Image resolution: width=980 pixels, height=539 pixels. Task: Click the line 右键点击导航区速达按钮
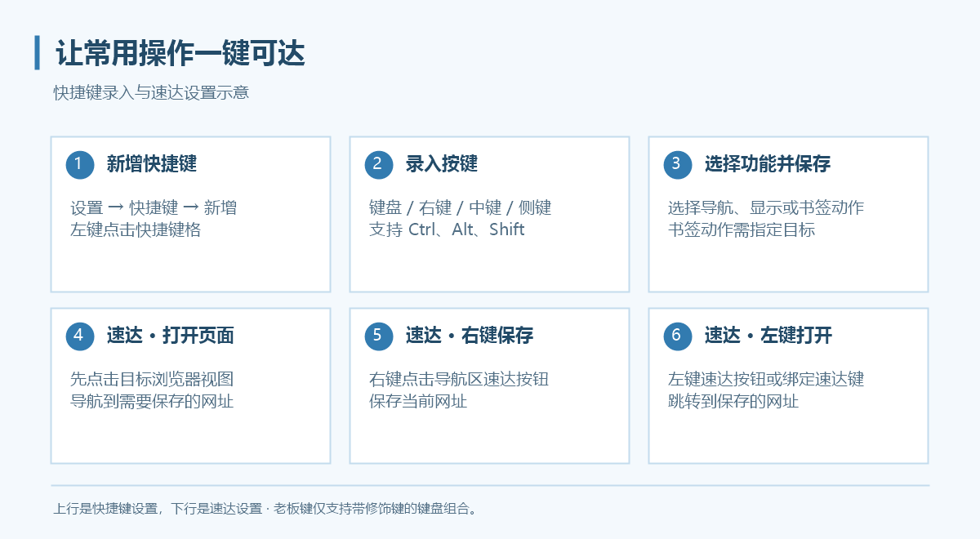(x=459, y=380)
